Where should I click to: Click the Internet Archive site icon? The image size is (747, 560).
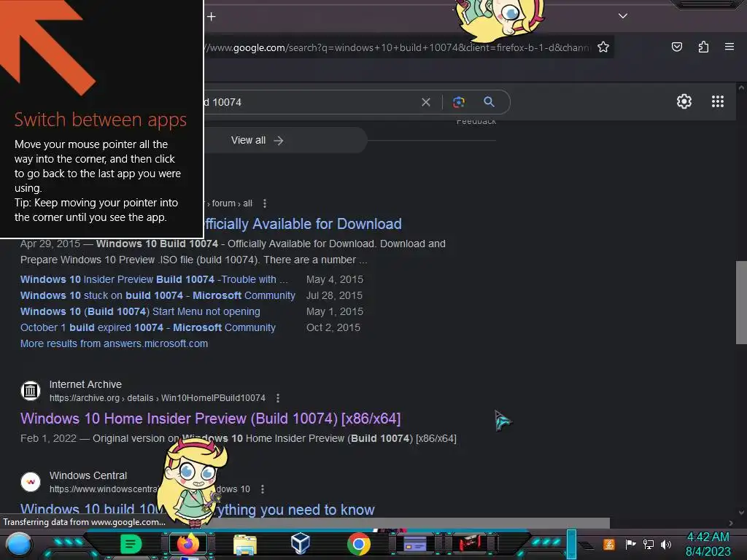[x=31, y=391]
